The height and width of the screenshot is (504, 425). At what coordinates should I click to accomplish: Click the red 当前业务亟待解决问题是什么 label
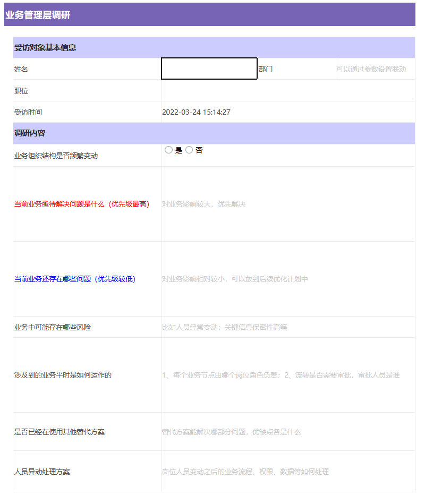point(82,204)
